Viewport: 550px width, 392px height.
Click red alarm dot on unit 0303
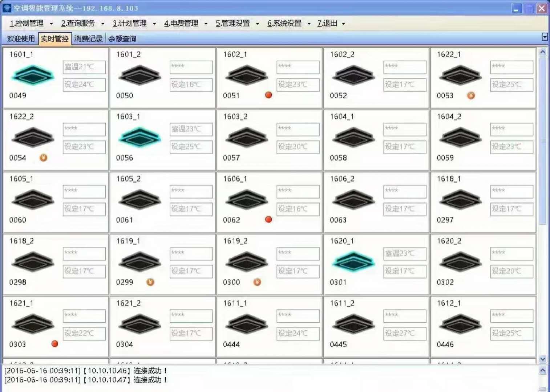[55, 343]
